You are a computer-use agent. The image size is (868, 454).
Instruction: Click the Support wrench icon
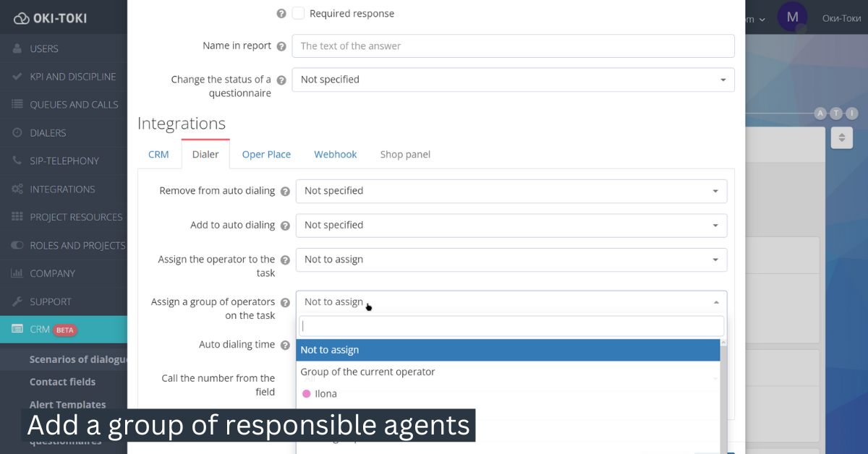[17, 301]
